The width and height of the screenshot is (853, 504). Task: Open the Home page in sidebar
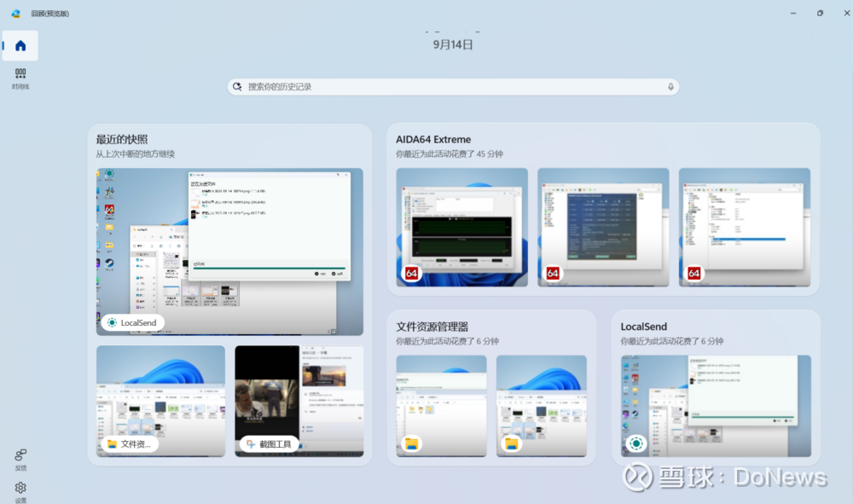20,46
